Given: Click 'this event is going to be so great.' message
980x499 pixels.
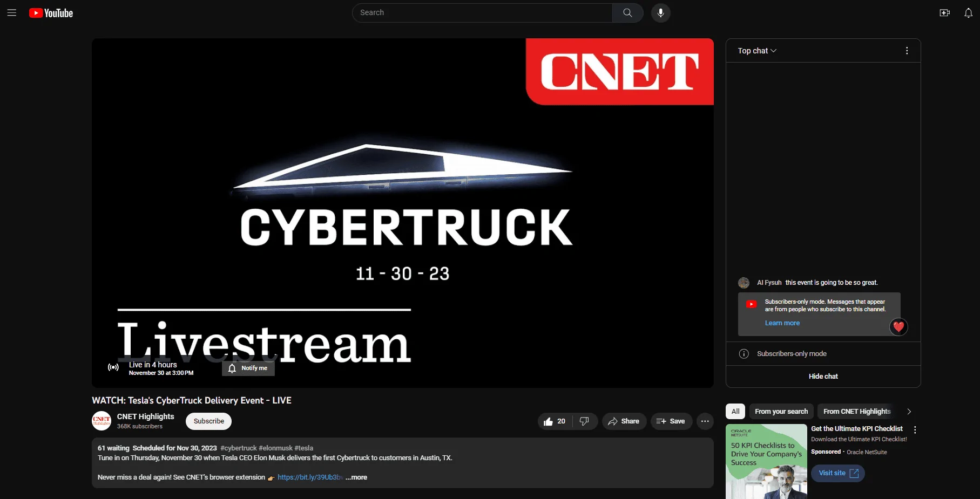Looking at the screenshot, I should coord(832,283).
